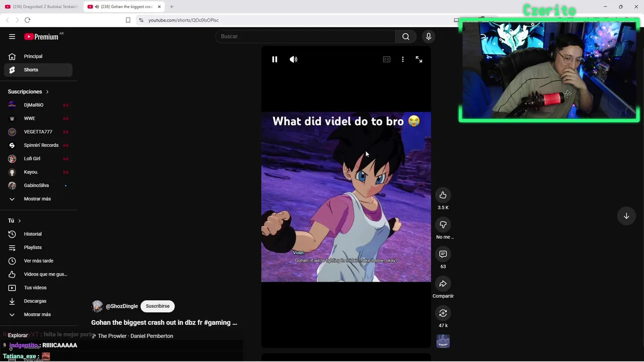
Task: Expand the Tú section chevron
Action: 19,221
